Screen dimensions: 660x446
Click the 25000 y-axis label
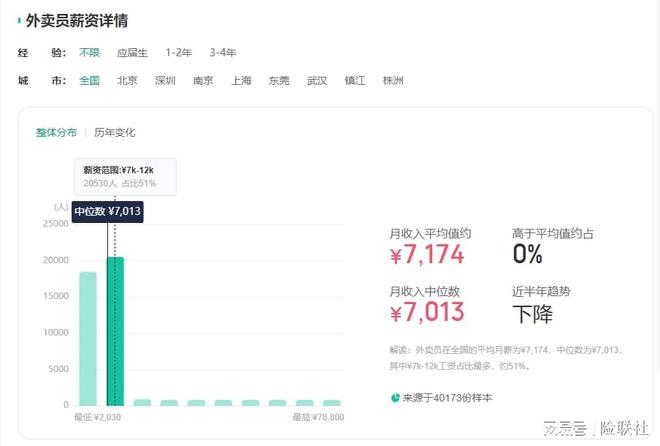point(56,223)
